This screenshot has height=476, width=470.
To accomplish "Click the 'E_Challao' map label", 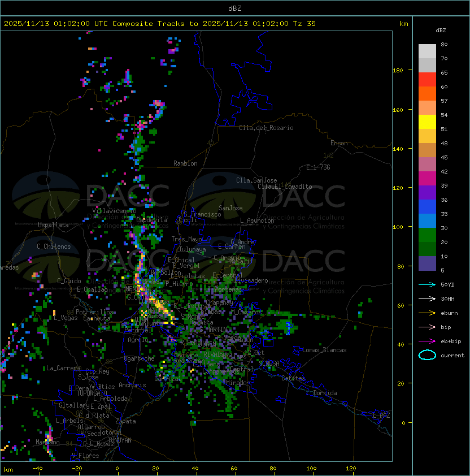I will click(92, 289).
